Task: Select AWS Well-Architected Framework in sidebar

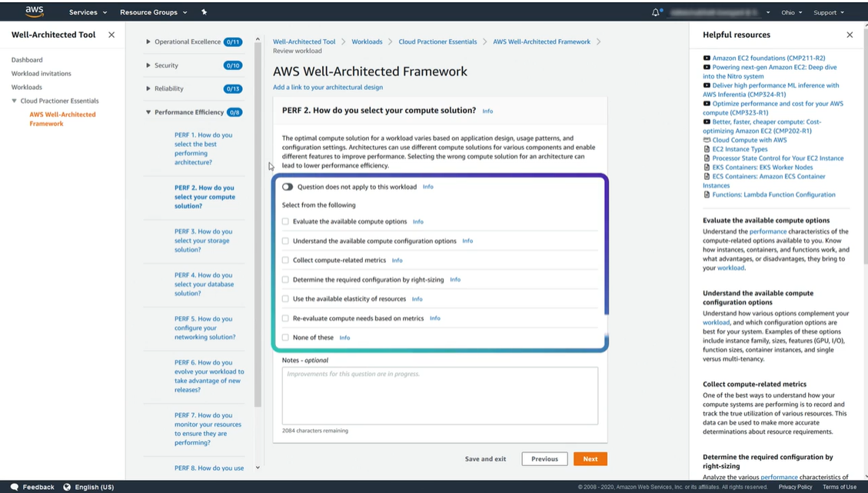Action: pos(62,119)
